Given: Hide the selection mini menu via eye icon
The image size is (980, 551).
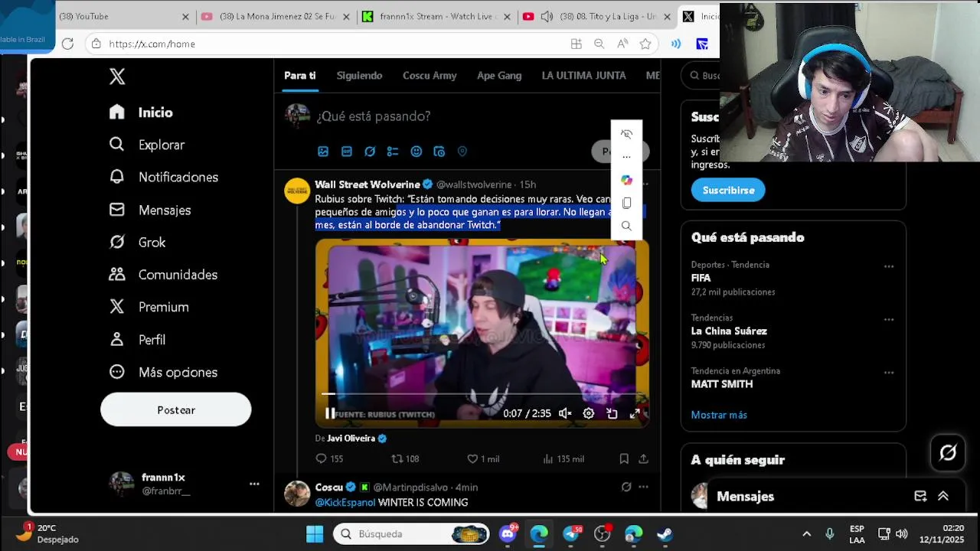Looking at the screenshot, I should click(x=626, y=134).
